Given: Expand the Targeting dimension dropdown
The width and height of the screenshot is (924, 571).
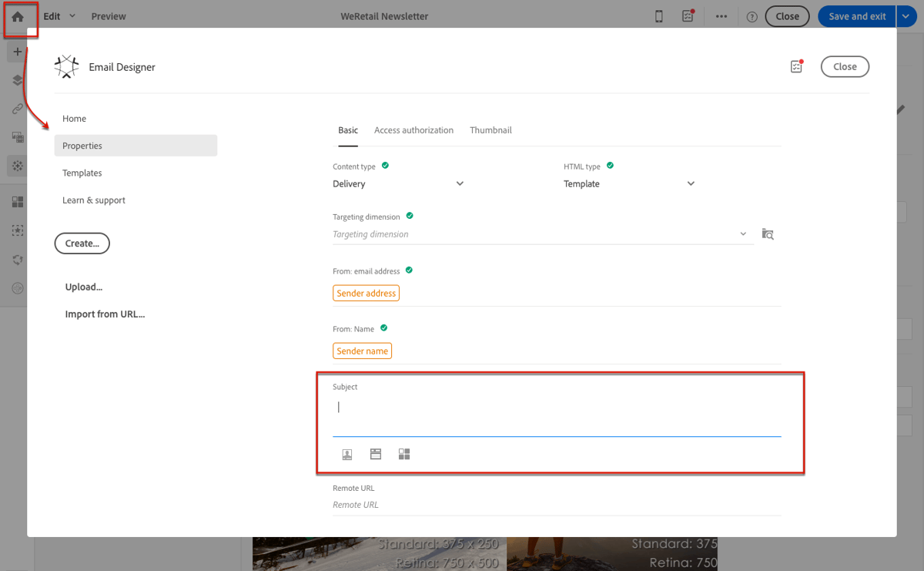Looking at the screenshot, I should [742, 233].
